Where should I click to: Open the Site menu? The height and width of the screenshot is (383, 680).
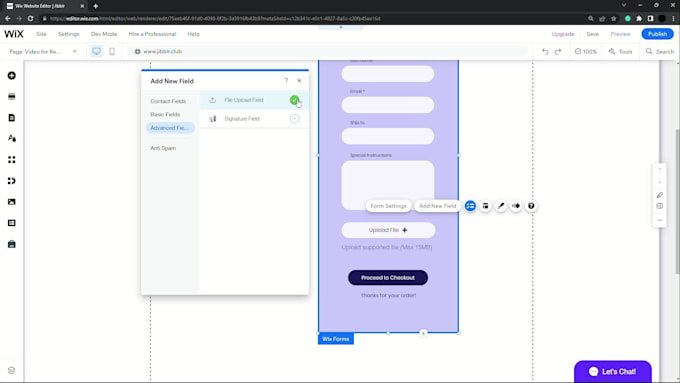[x=41, y=34]
